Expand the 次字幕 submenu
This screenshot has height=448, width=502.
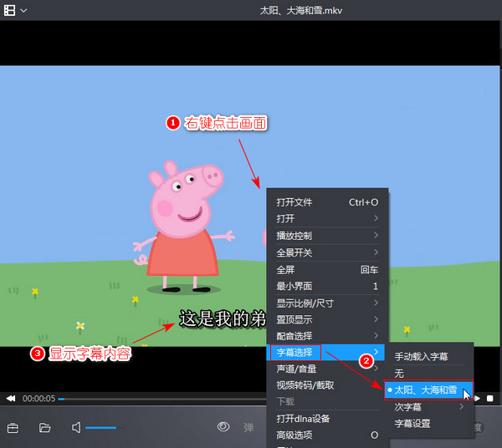click(429, 407)
